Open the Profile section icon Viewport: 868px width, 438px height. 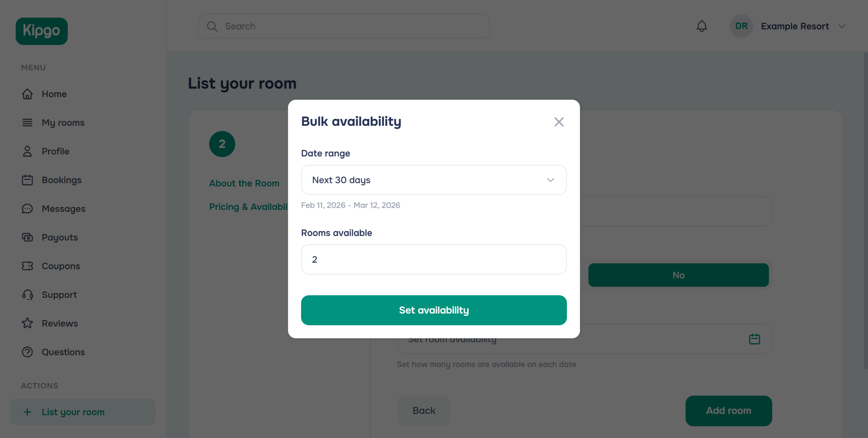point(28,151)
